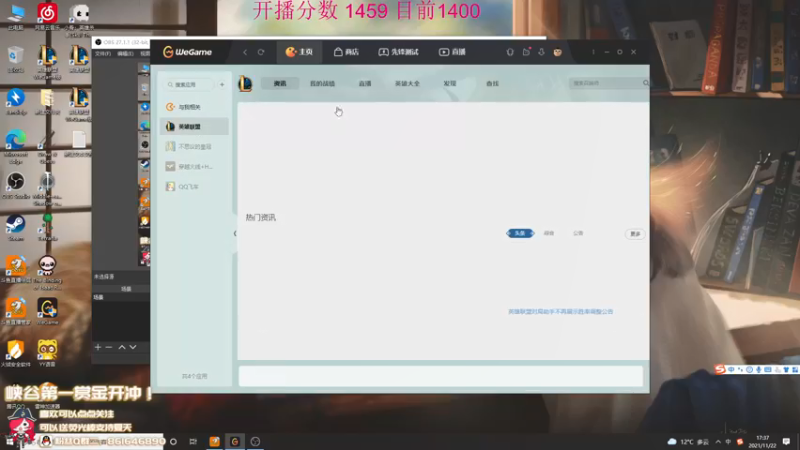This screenshot has width=800, height=450.
Task: Open the WeGame user avatar
Action: 558,52
